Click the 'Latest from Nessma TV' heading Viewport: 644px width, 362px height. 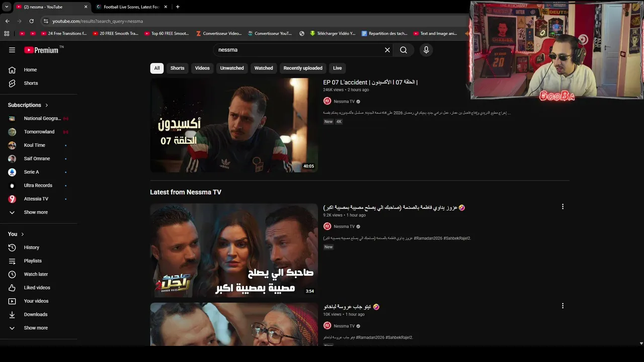tap(186, 192)
